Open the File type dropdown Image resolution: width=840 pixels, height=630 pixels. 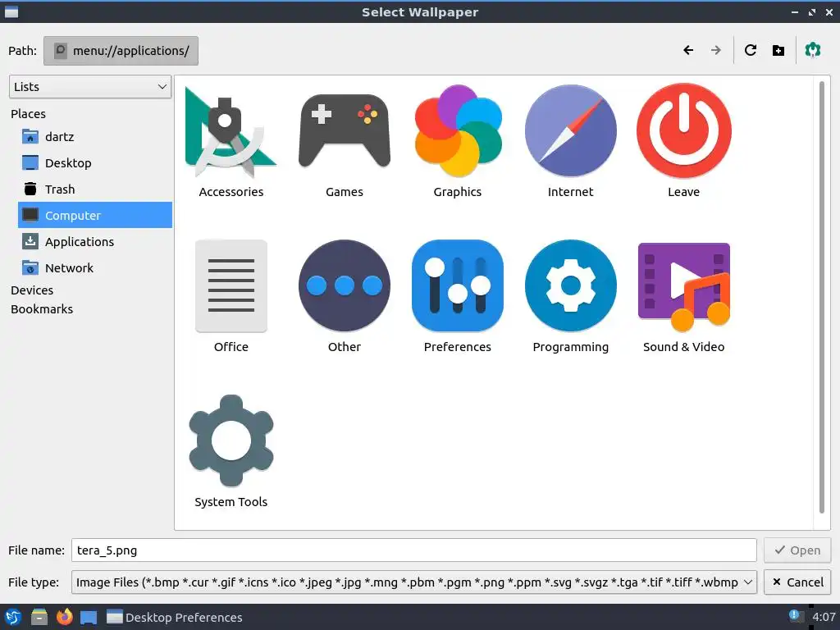414,582
